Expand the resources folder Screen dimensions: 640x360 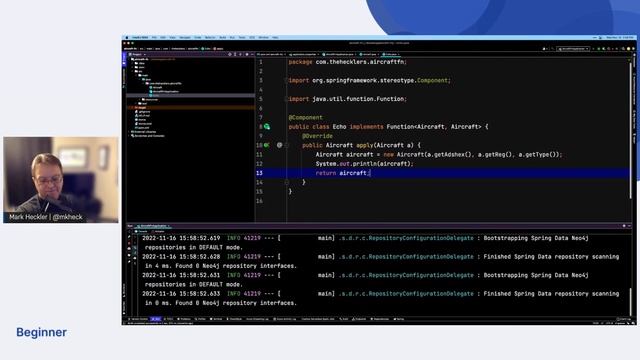[140, 100]
